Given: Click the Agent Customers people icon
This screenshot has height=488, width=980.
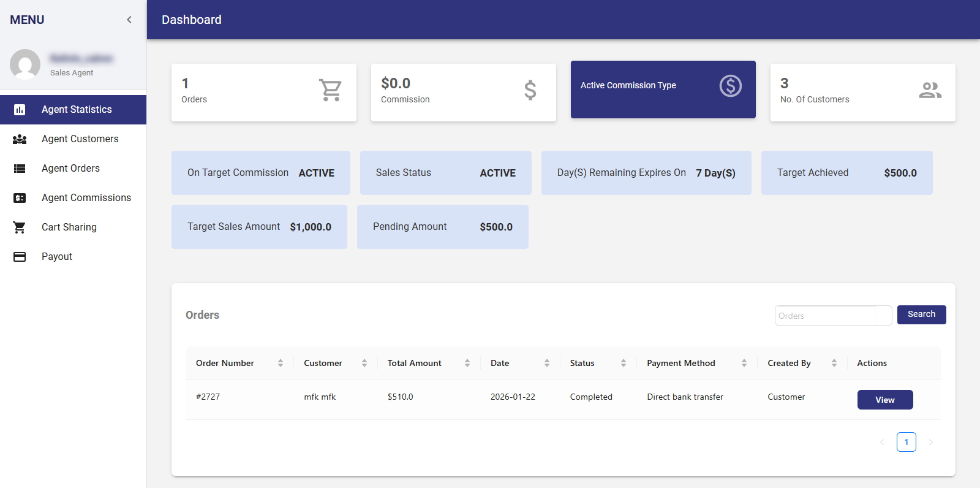Looking at the screenshot, I should tap(20, 139).
